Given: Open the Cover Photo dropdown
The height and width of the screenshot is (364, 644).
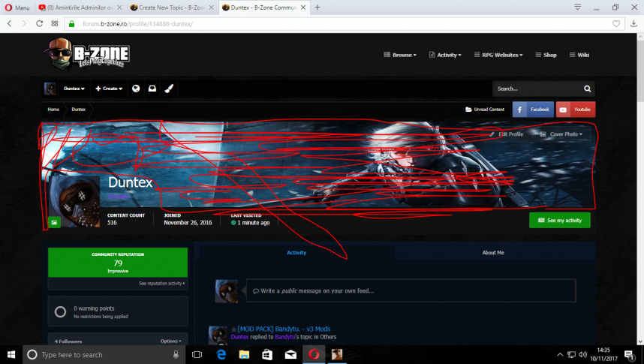Looking at the screenshot, I should point(561,134).
